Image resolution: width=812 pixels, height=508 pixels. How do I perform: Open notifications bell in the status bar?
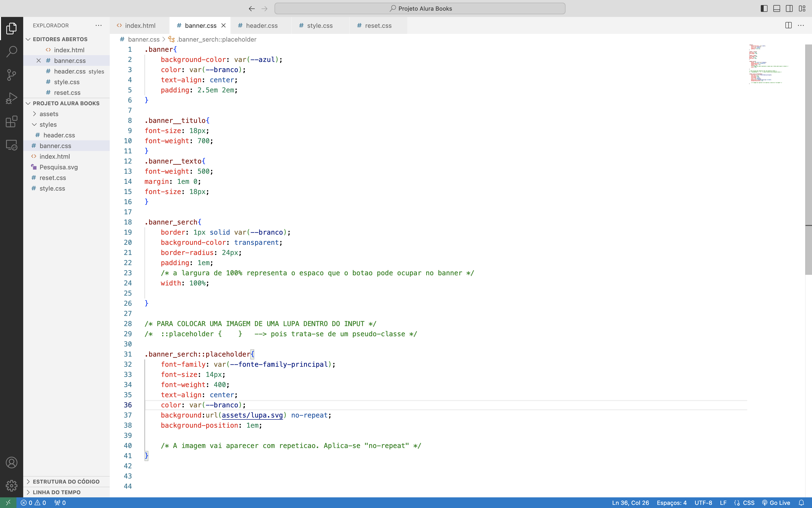point(801,503)
